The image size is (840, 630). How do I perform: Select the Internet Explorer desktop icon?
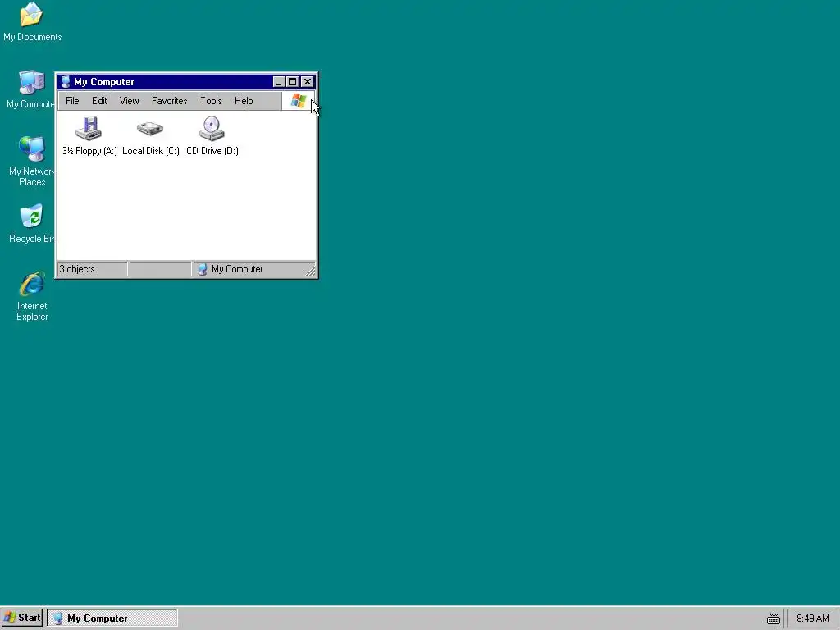(x=32, y=284)
